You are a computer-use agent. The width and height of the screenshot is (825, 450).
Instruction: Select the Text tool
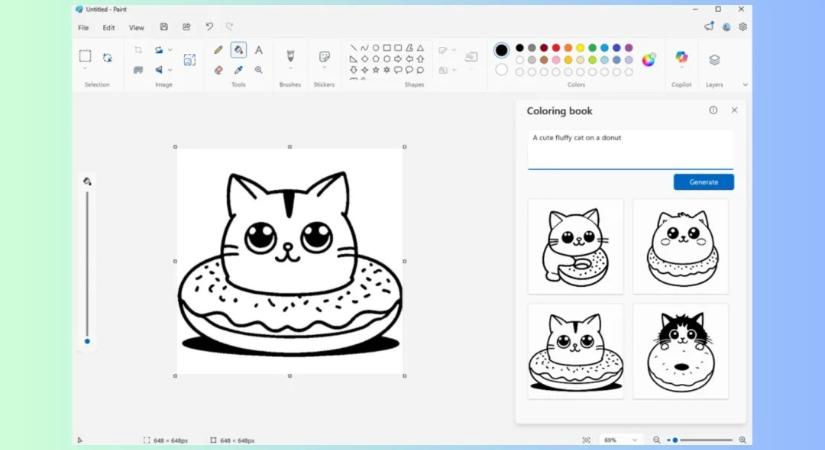(258, 50)
